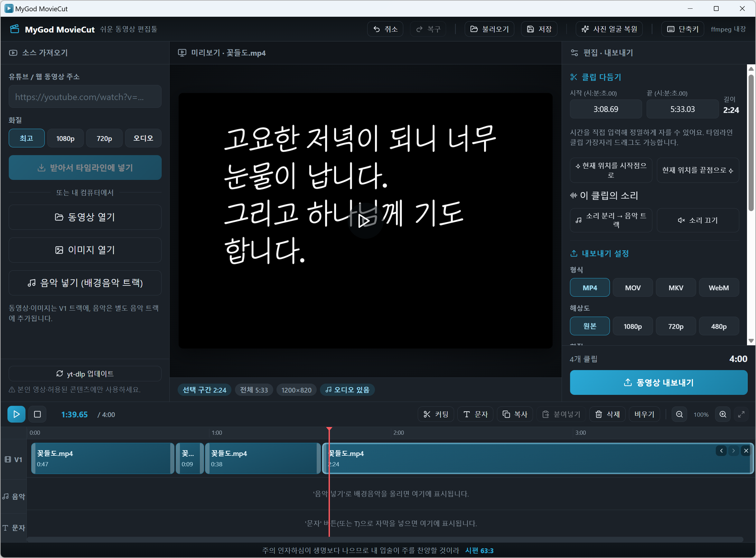The image size is (756, 558).
Task: Click the play overlay in the preview
Action: tap(365, 221)
